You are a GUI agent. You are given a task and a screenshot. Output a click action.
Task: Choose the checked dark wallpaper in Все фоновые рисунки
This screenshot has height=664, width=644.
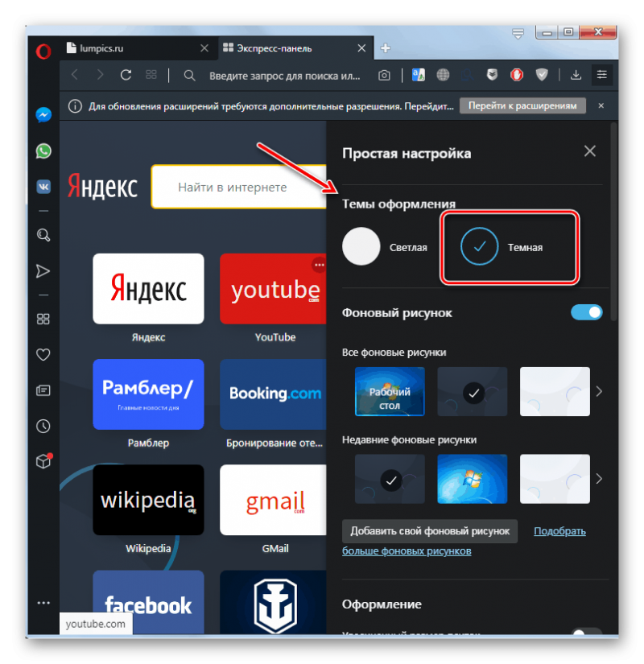[x=472, y=392]
